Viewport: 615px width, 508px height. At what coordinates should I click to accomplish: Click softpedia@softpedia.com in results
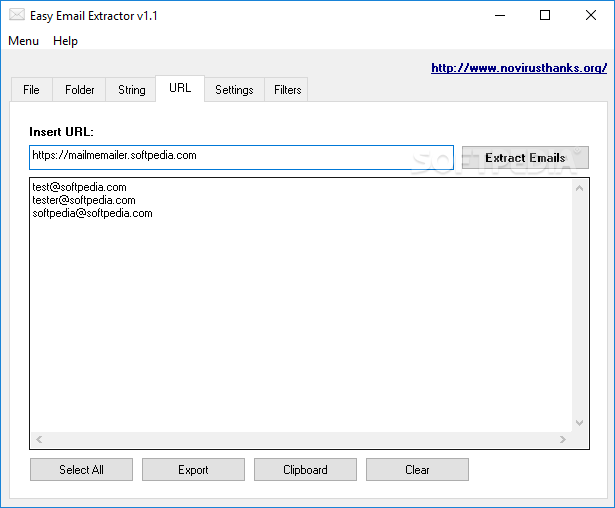coord(92,213)
